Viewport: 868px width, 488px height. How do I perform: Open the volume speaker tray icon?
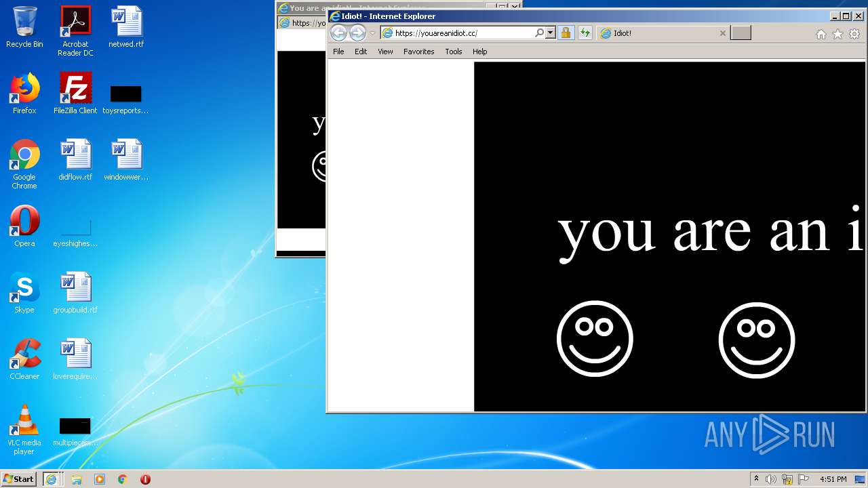[771, 479]
